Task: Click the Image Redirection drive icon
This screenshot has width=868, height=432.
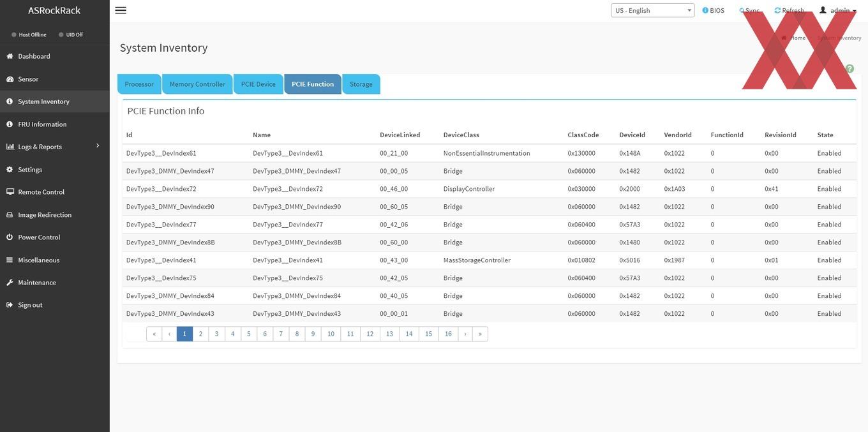Action: point(10,215)
